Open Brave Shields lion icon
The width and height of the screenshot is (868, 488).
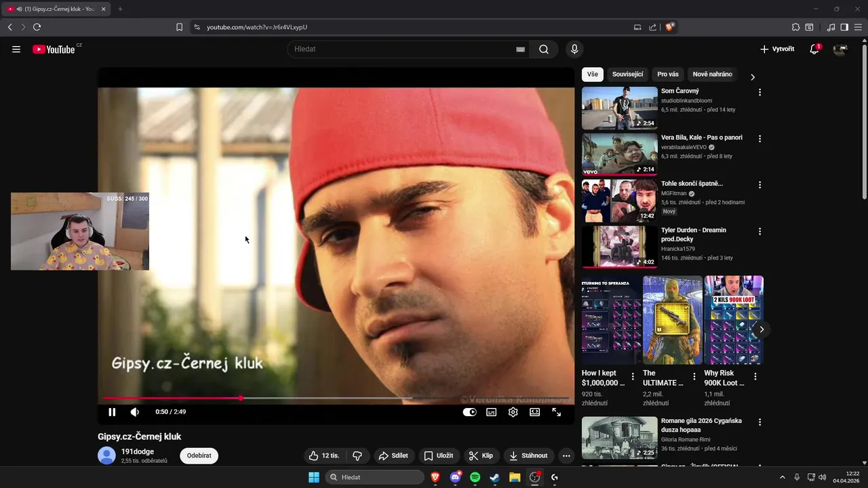pyautogui.click(x=669, y=27)
